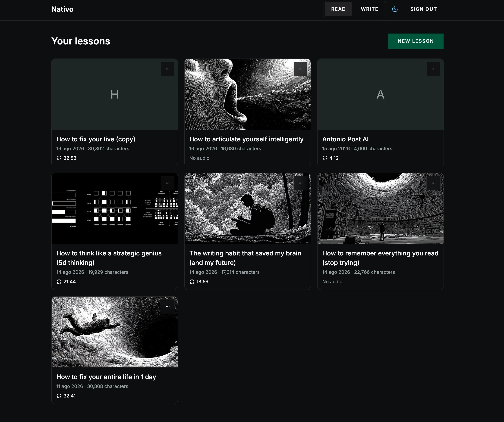504x422 pixels.
Task: Open options menu for writing habit lesson
Action: tap(300, 183)
